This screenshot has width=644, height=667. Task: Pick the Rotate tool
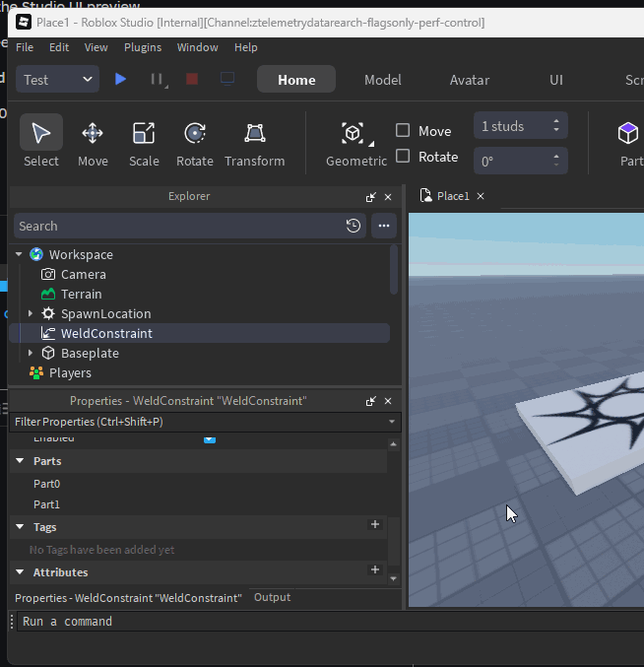click(x=195, y=143)
